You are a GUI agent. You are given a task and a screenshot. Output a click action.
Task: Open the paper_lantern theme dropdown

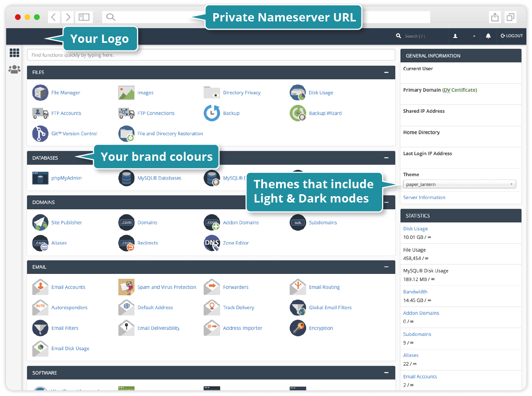(x=459, y=184)
